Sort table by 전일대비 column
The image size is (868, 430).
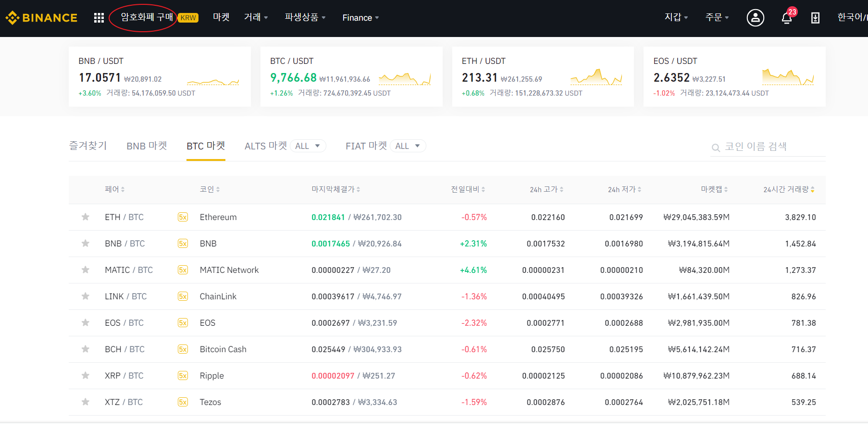(468, 189)
